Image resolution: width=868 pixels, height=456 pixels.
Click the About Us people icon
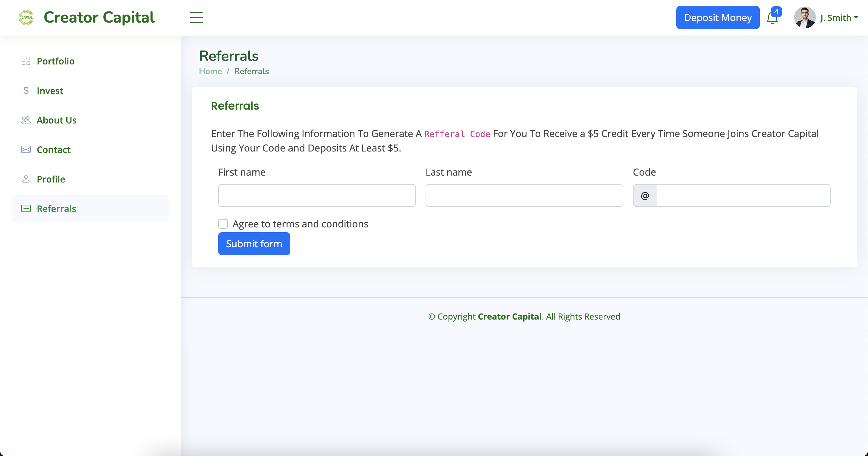[x=26, y=120]
